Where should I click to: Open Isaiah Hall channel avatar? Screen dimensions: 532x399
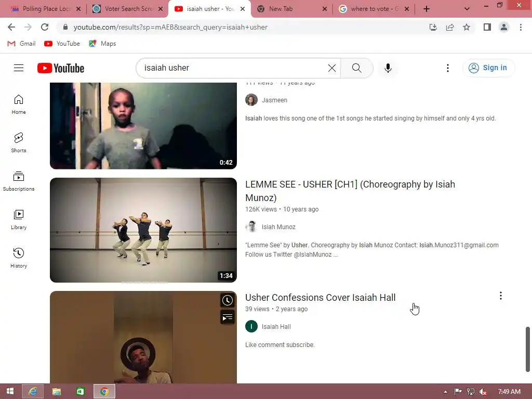[x=251, y=326]
